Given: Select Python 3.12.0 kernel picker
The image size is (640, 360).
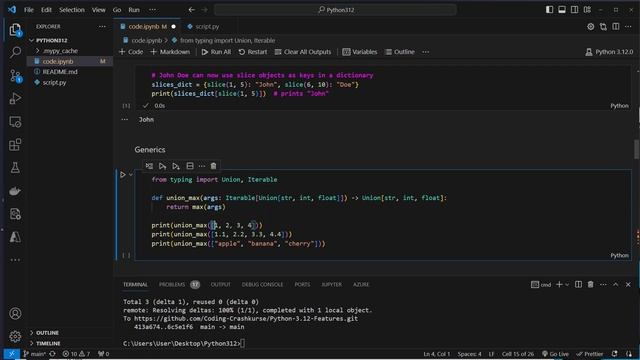Looking at the screenshot, I should pos(609,52).
